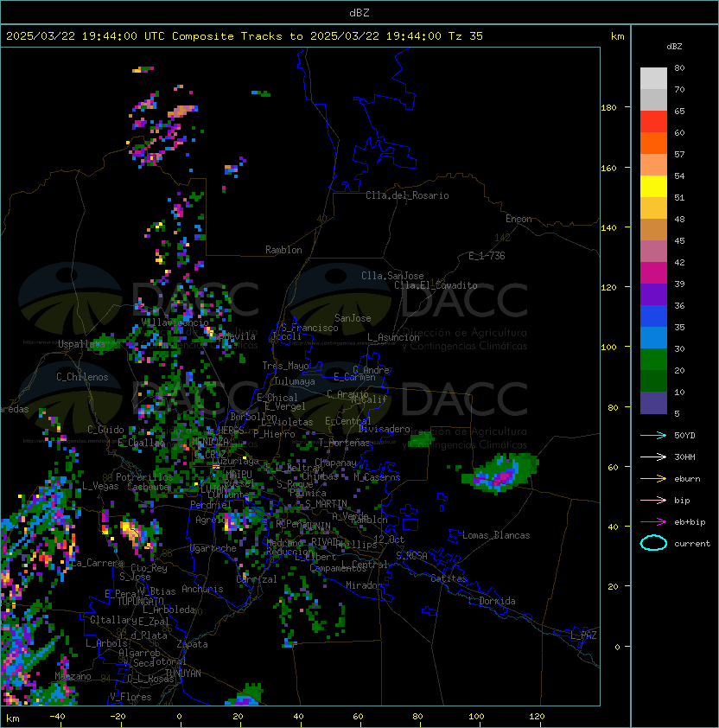The height and width of the screenshot is (728, 719).
Task: Click the C_Chilenos map label
Action: [82, 377]
